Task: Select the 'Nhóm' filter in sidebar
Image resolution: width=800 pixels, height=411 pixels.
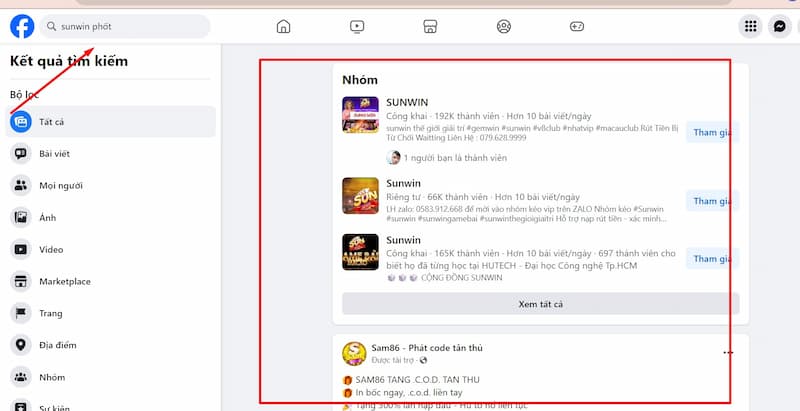Action: coord(111,377)
